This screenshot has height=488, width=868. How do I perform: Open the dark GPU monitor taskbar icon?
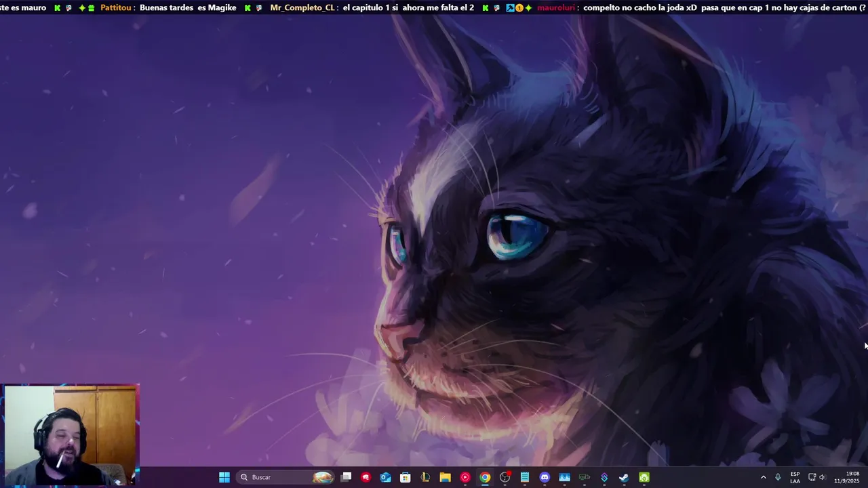(x=585, y=477)
